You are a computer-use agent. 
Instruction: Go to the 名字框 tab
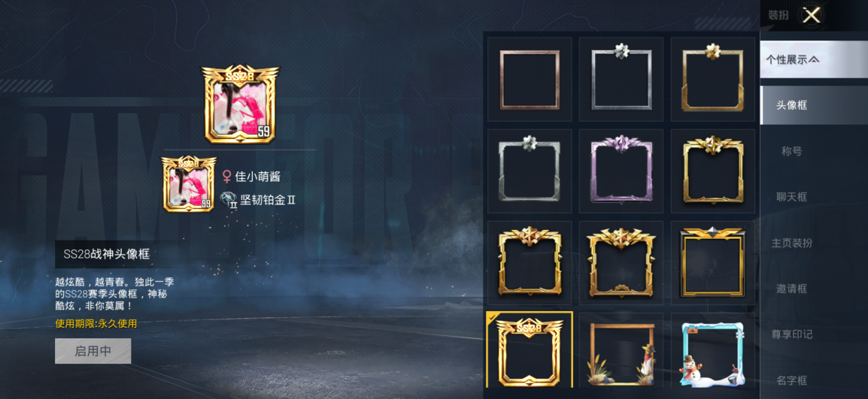(791, 381)
